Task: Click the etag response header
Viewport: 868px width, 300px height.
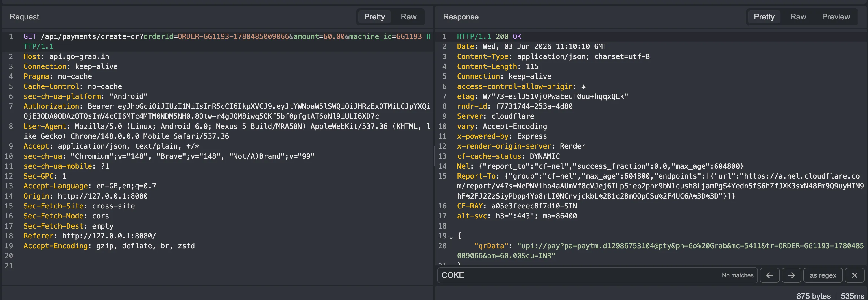Action: tap(542, 96)
